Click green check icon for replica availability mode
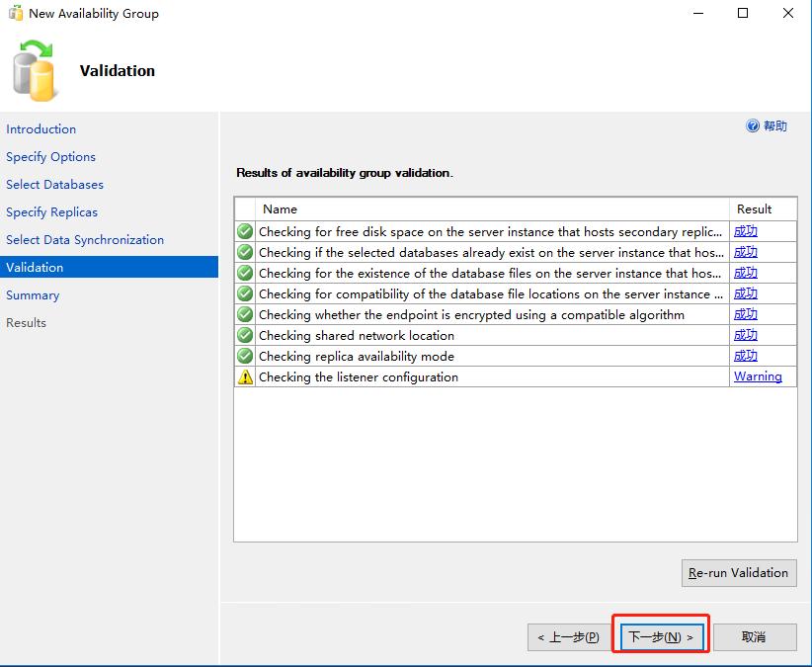 click(245, 356)
